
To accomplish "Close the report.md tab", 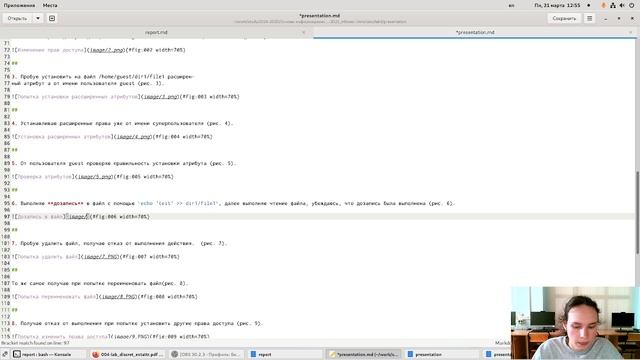I will [x=304, y=32].
